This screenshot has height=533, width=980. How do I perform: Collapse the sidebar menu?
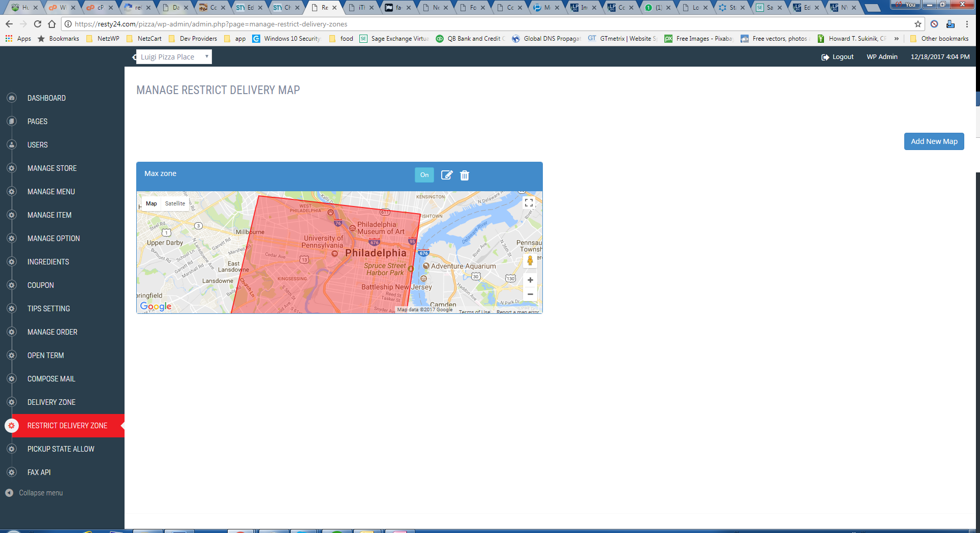pos(34,493)
